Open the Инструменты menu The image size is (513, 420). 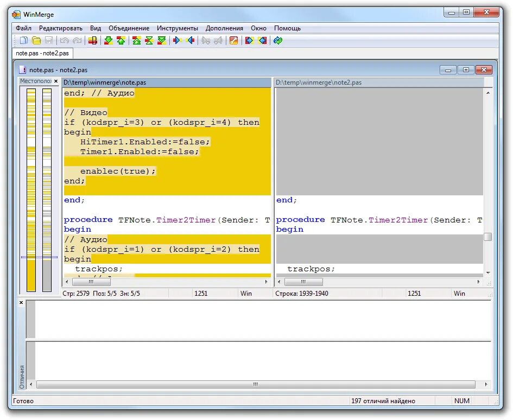pos(178,28)
